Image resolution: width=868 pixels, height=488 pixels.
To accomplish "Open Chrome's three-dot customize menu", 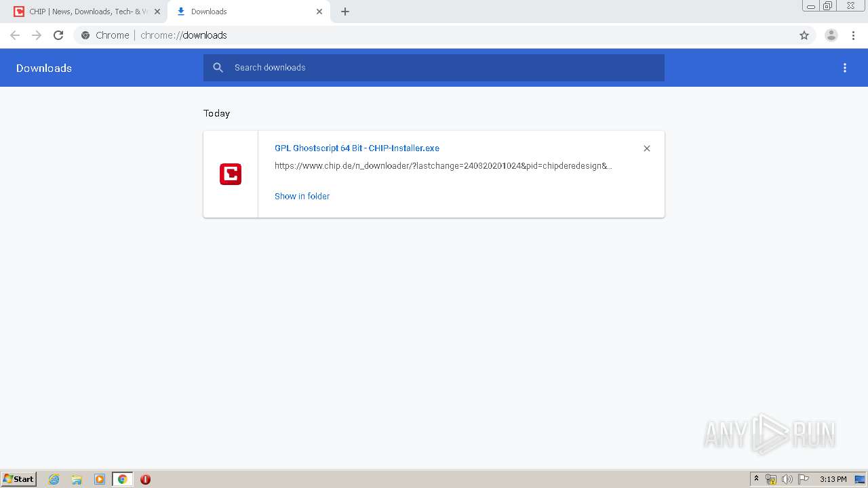I will (853, 35).
